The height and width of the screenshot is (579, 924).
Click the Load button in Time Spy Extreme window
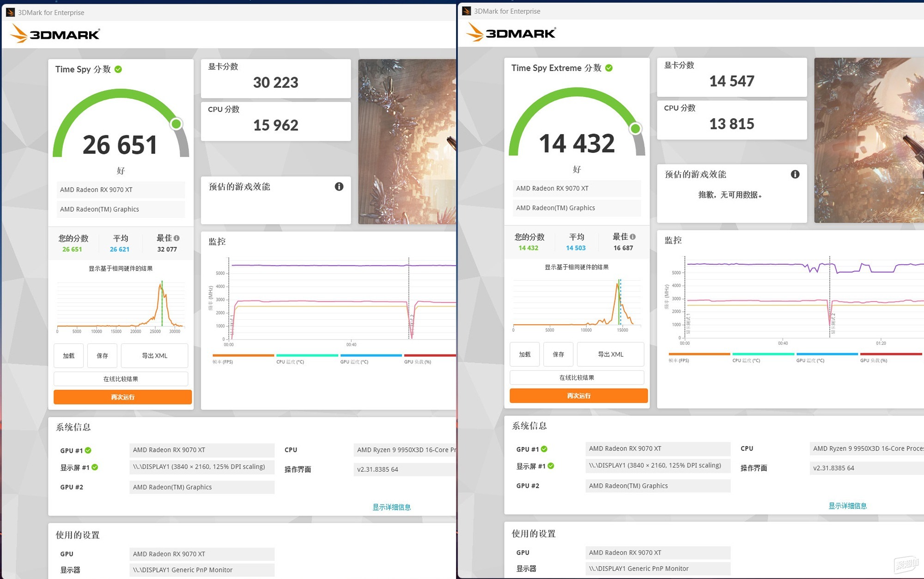(x=525, y=354)
